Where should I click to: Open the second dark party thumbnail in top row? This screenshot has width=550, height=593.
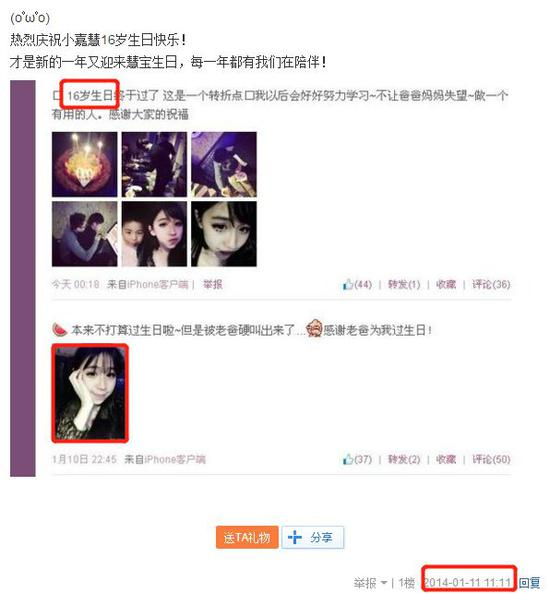click(x=154, y=164)
